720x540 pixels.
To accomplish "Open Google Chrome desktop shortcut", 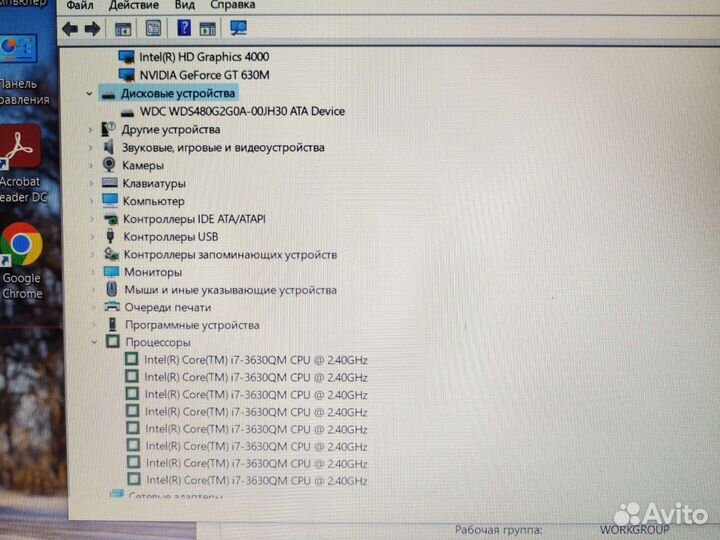I will coord(21,260).
